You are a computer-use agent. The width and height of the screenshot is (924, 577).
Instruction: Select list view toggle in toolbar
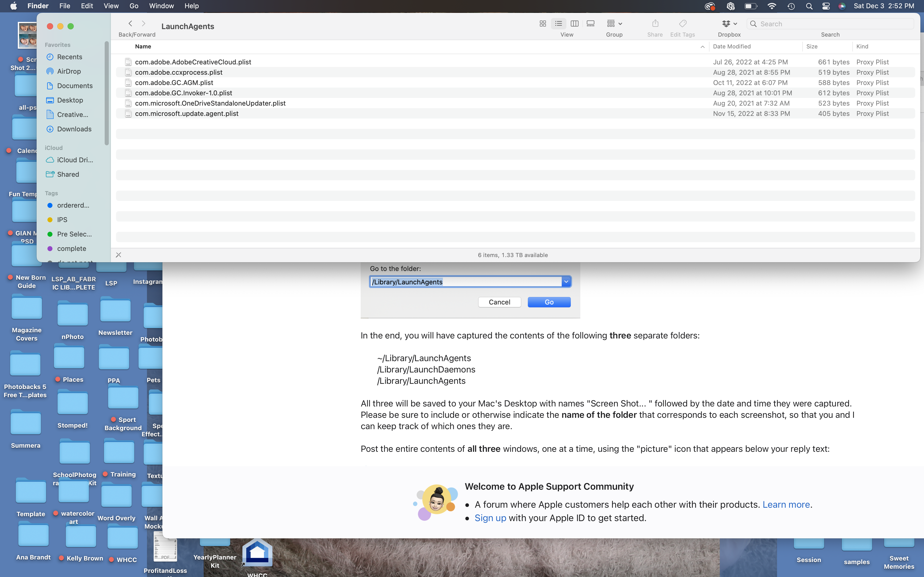[x=558, y=24]
